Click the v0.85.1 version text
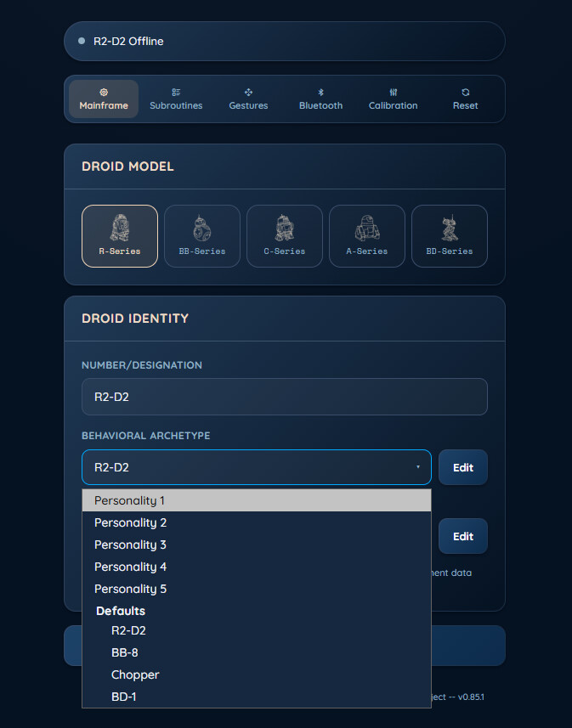572x728 pixels. [471, 697]
